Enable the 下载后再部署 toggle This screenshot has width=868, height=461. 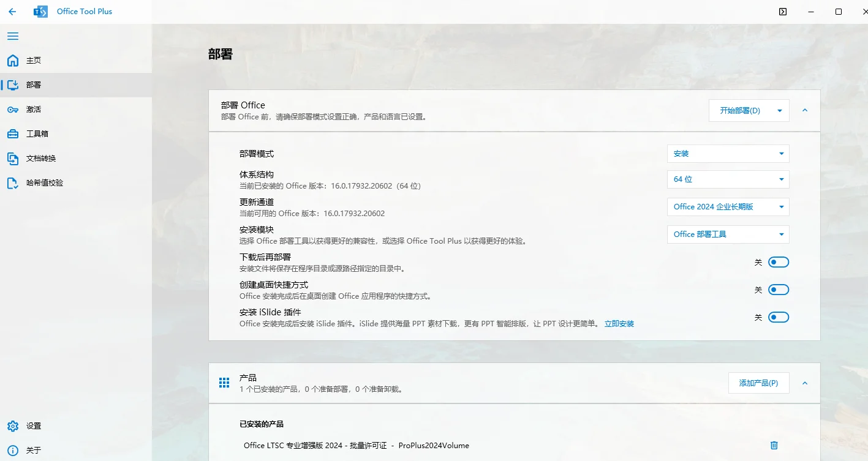coord(779,262)
